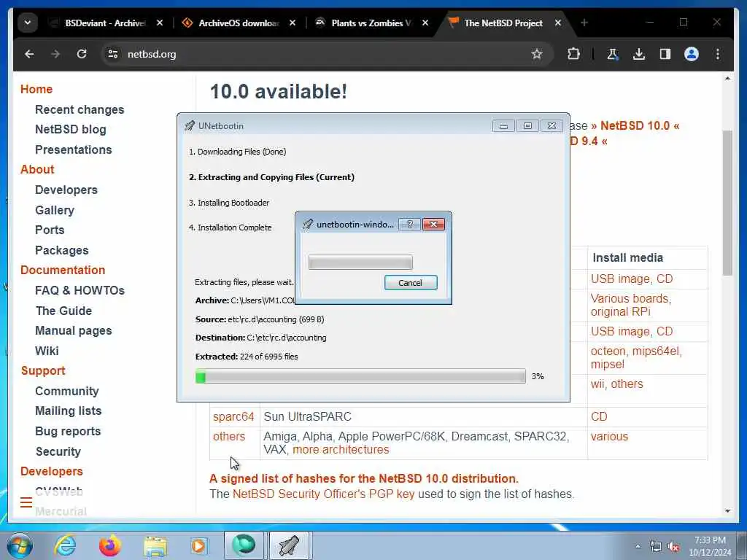Launch Internet Explorer from the taskbar
This screenshot has height=560, width=747.
pyautogui.click(x=65, y=545)
